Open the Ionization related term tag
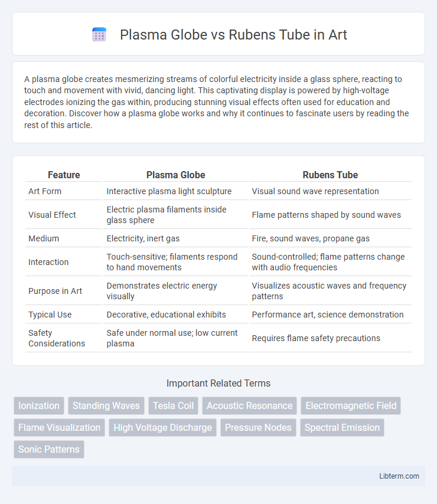Viewport: 437px width, 504px height. pyautogui.click(x=39, y=405)
